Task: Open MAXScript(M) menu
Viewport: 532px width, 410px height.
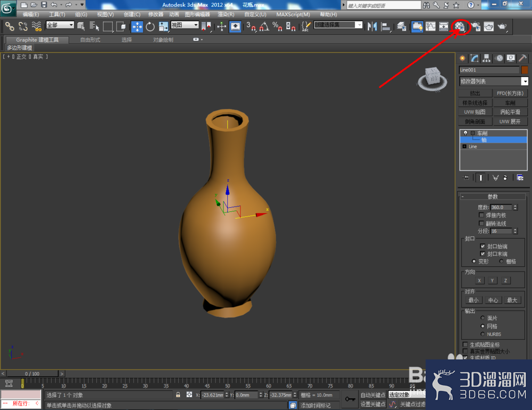Action: [x=293, y=14]
